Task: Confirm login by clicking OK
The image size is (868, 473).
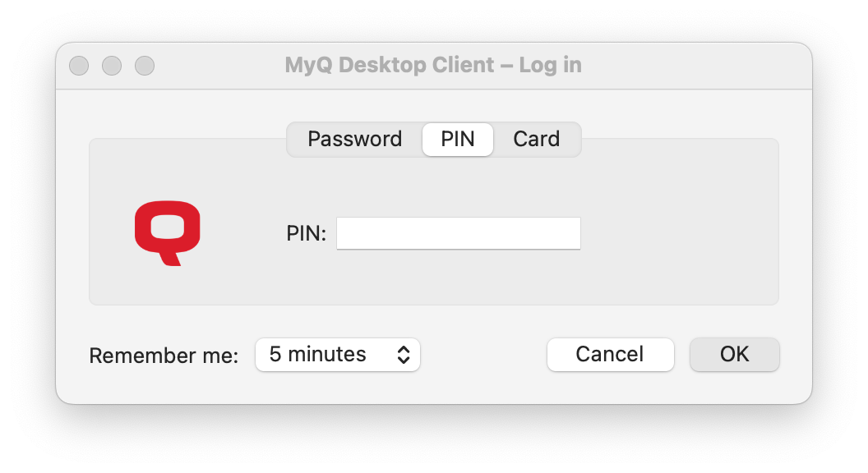Action: point(734,354)
